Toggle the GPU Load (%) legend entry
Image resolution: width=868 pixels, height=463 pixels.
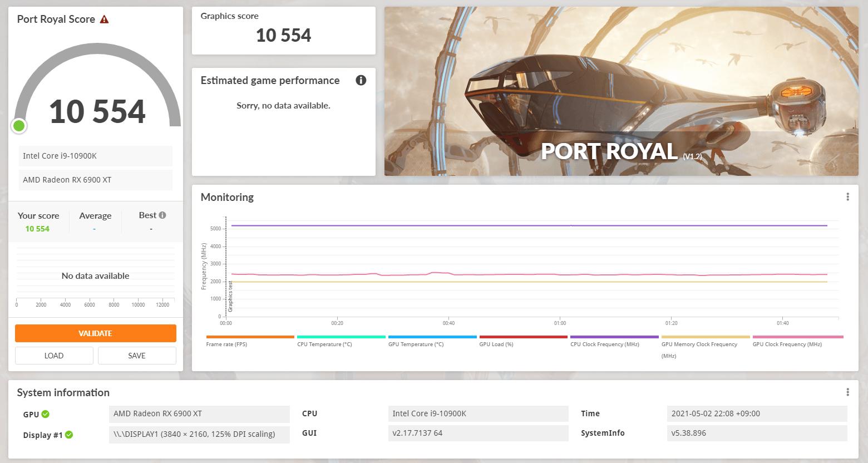524,341
